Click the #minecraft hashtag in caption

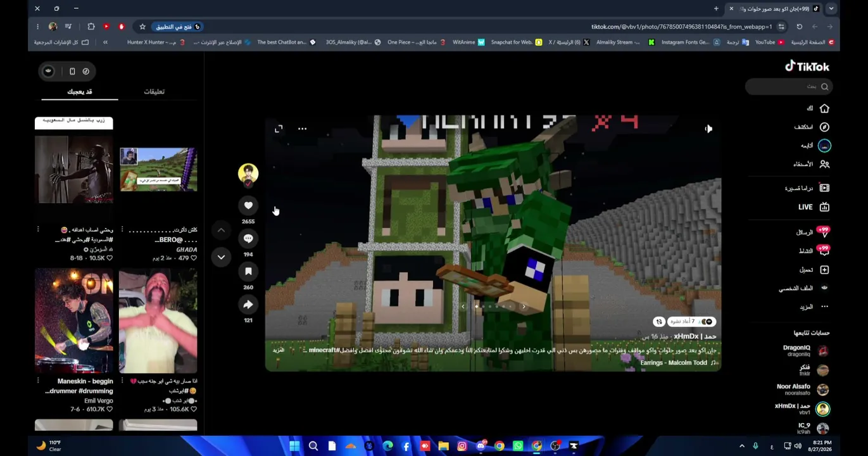(324, 350)
